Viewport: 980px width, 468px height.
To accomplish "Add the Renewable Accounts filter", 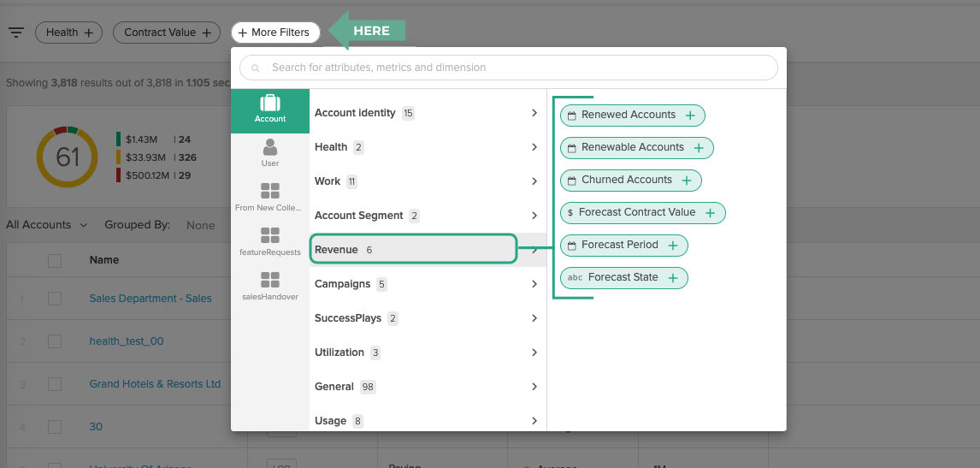I will pos(637,148).
